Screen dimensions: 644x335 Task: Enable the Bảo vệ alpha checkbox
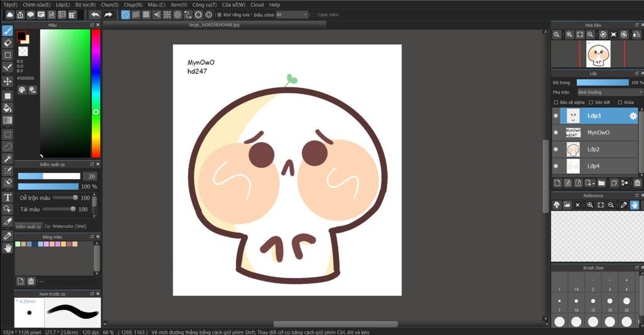pyautogui.click(x=555, y=102)
